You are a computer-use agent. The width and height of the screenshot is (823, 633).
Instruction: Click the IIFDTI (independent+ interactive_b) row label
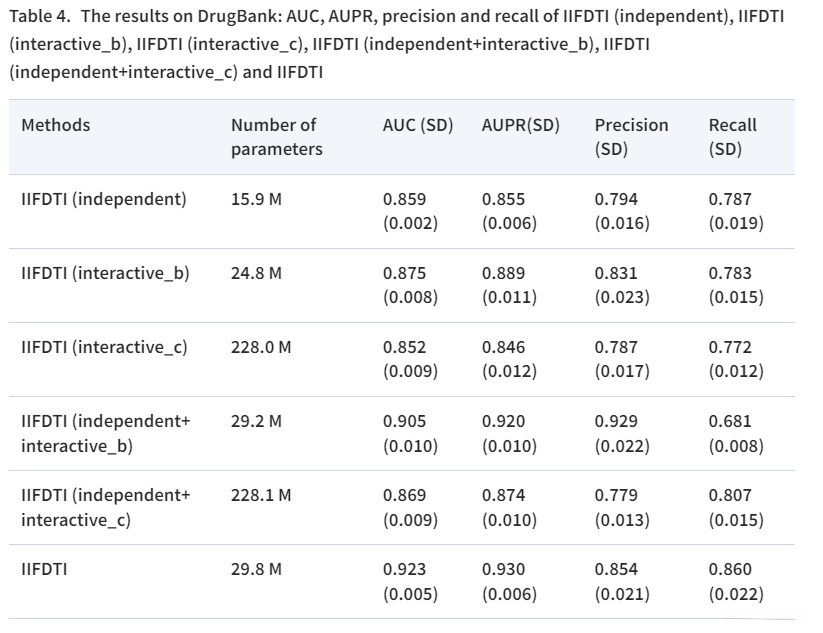pyautogui.click(x=105, y=433)
